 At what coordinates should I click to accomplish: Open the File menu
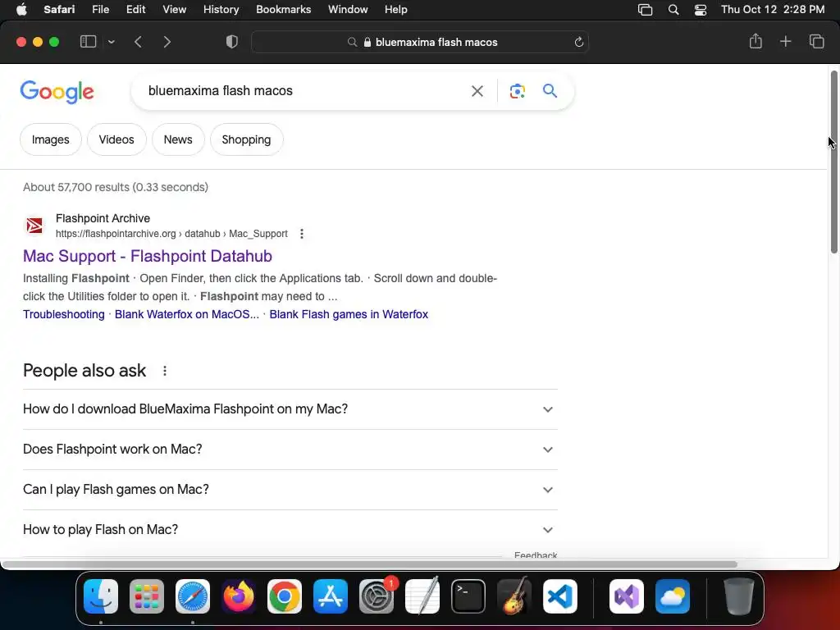pos(100,10)
